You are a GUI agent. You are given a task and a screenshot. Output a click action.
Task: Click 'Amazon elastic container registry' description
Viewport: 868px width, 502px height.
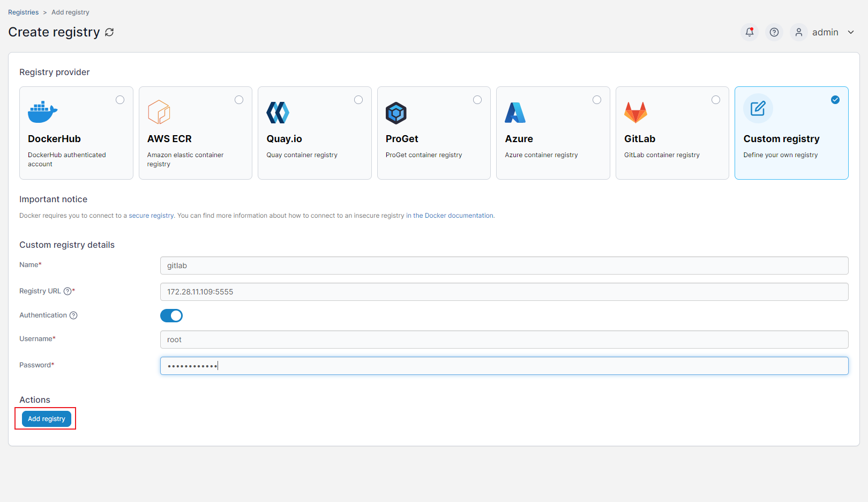click(185, 159)
